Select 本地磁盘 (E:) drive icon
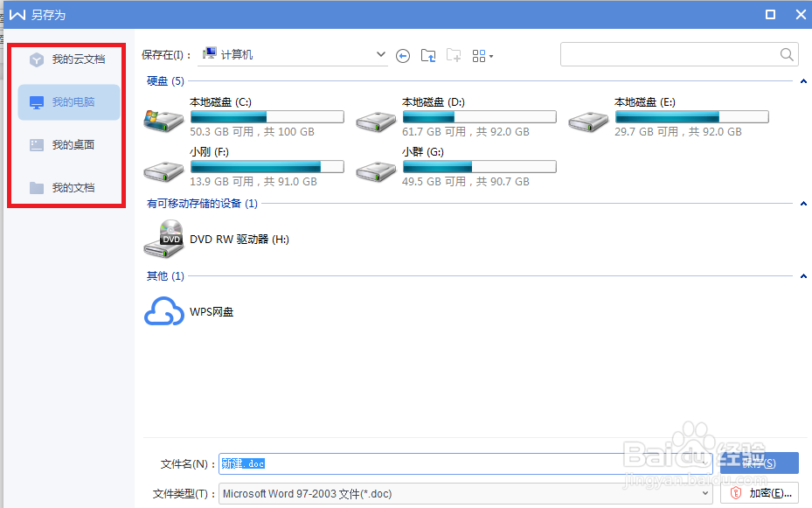The height and width of the screenshot is (508, 812). [x=588, y=122]
